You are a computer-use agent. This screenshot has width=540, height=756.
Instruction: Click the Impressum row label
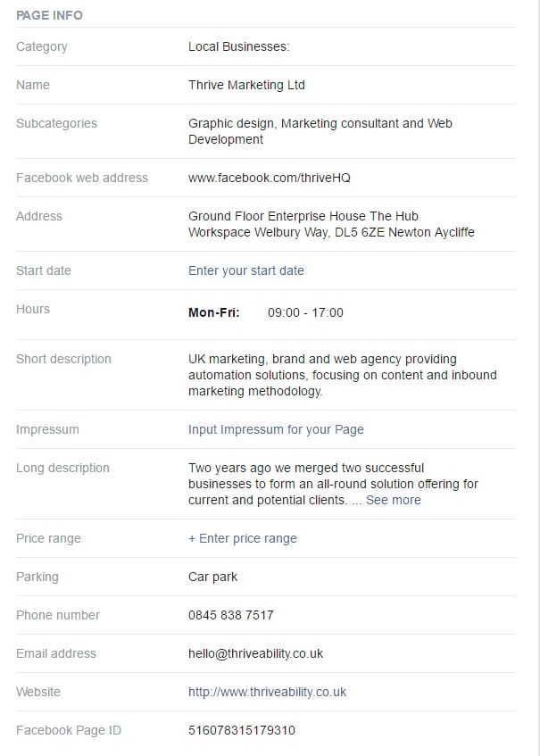[x=47, y=429]
